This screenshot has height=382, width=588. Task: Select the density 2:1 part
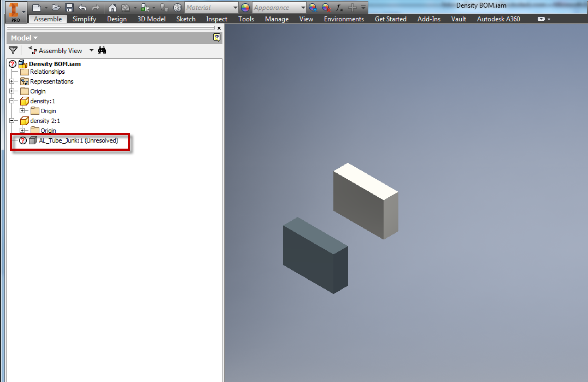click(x=45, y=121)
